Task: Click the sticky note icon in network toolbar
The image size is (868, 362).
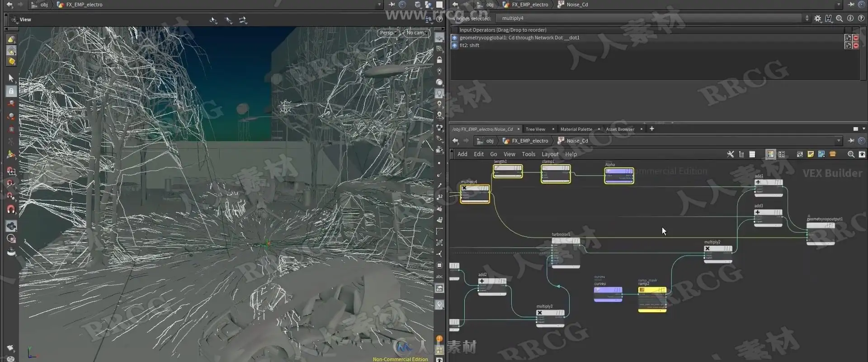Action: click(811, 154)
